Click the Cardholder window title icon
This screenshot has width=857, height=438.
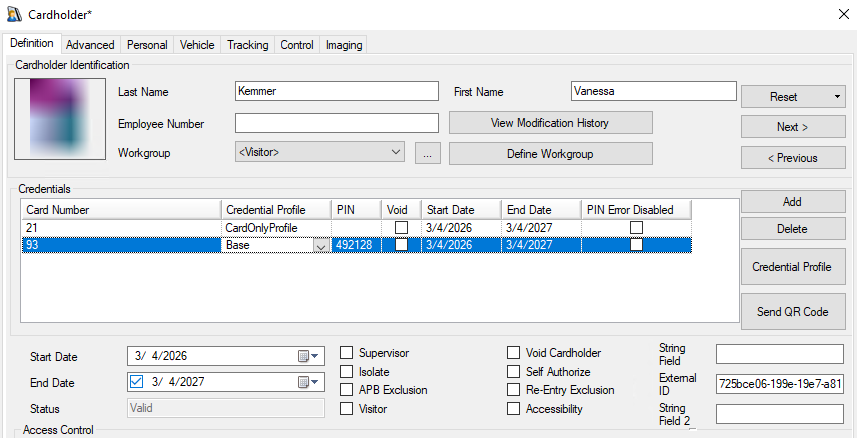pos(14,15)
